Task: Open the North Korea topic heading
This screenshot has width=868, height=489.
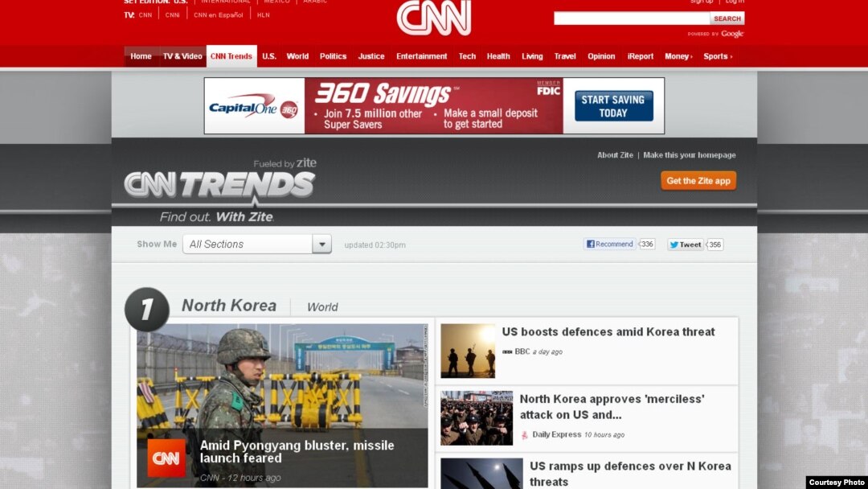Action: 228,306
